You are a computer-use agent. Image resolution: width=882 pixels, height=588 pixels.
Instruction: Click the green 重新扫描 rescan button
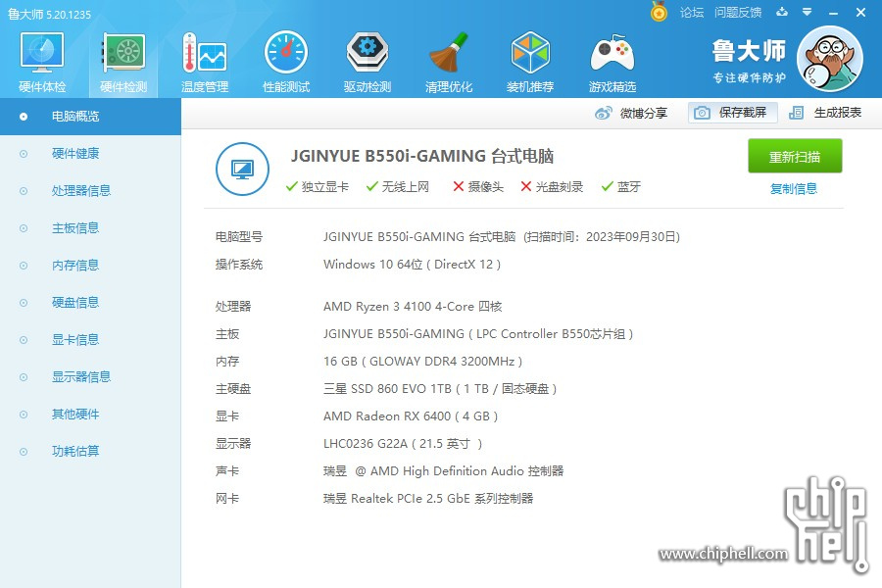[x=795, y=156]
